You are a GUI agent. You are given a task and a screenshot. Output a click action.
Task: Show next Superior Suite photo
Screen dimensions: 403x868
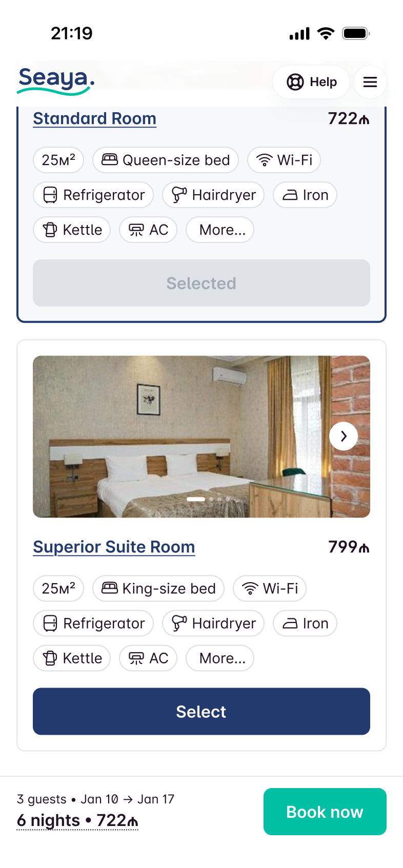[344, 436]
